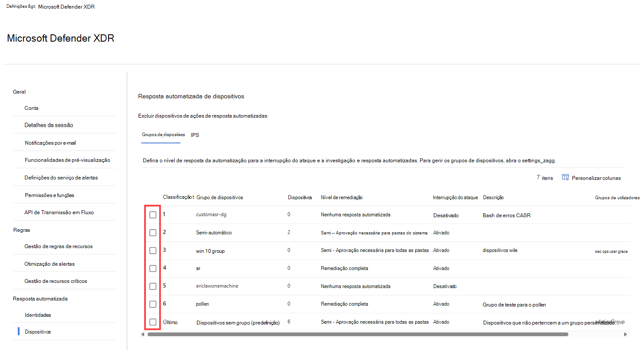Image resolution: width=644 pixels, height=352 pixels.
Task: Switch to the IPS tab
Action: coord(195,135)
